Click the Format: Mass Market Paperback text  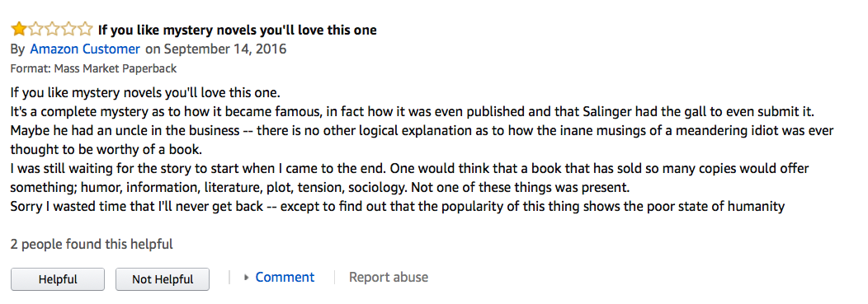(x=93, y=69)
